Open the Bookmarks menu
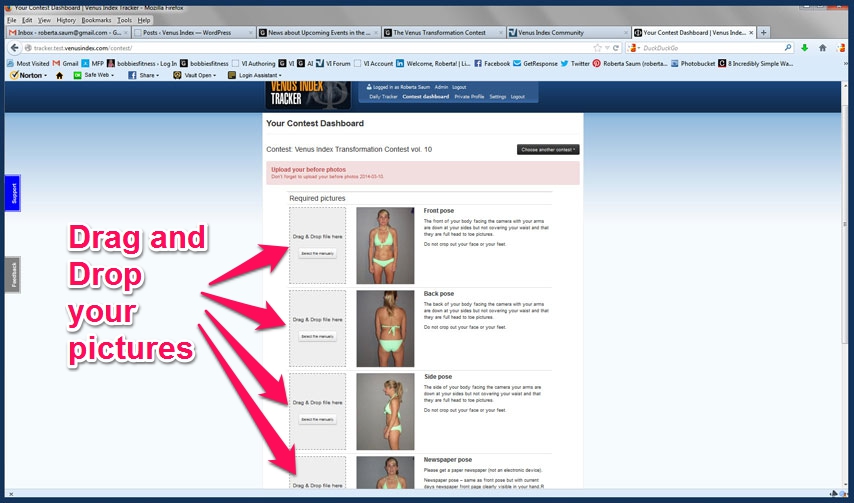 click(x=96, y=20)
